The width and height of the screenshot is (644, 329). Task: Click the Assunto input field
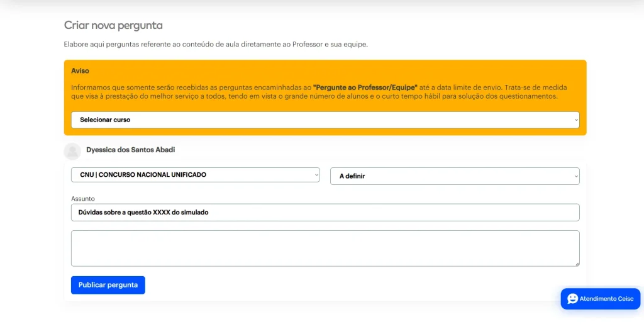(x=325, y=213)
